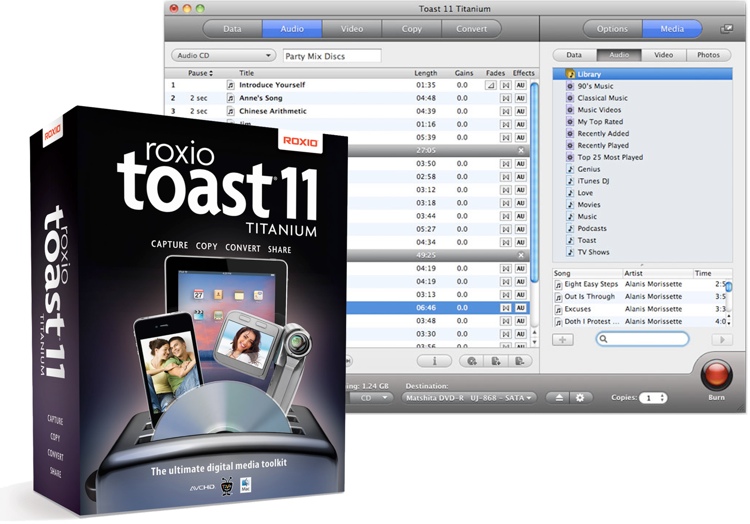Show the Options panel
750x524 pixels.
(612, 29)
